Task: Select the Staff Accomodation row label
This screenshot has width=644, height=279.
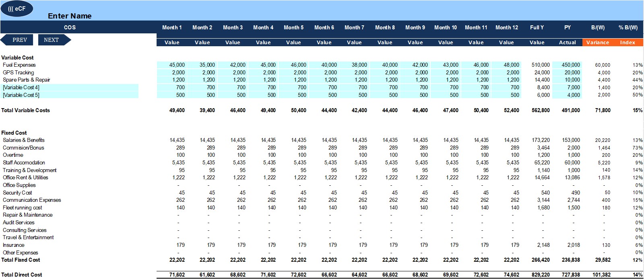Action: click(24, 162)
